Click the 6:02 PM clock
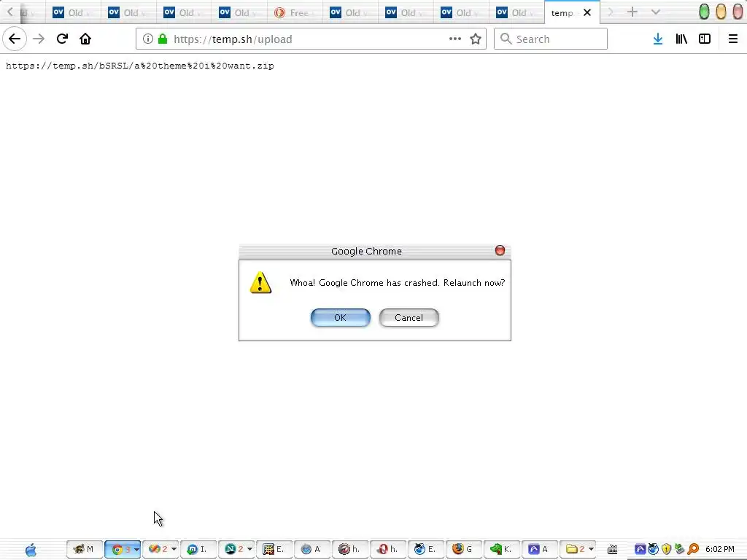Screen dimensions: 747x560 [x=720, y=550]
